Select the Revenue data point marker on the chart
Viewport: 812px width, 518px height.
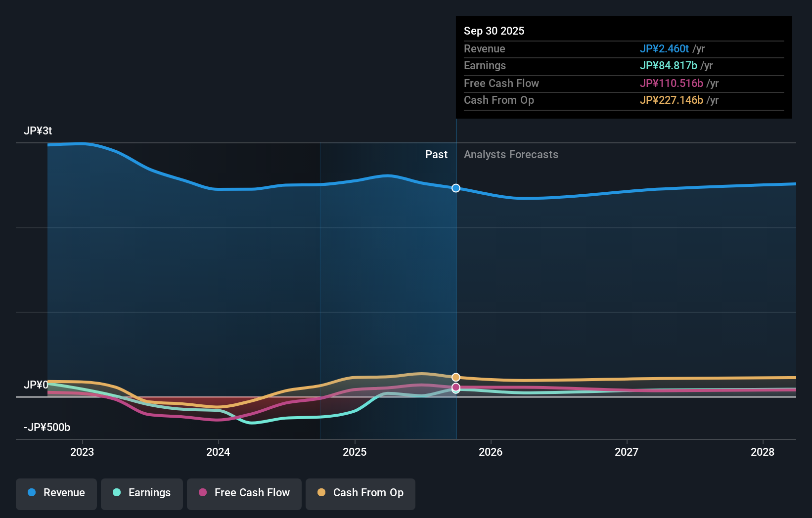click(455, 188)
